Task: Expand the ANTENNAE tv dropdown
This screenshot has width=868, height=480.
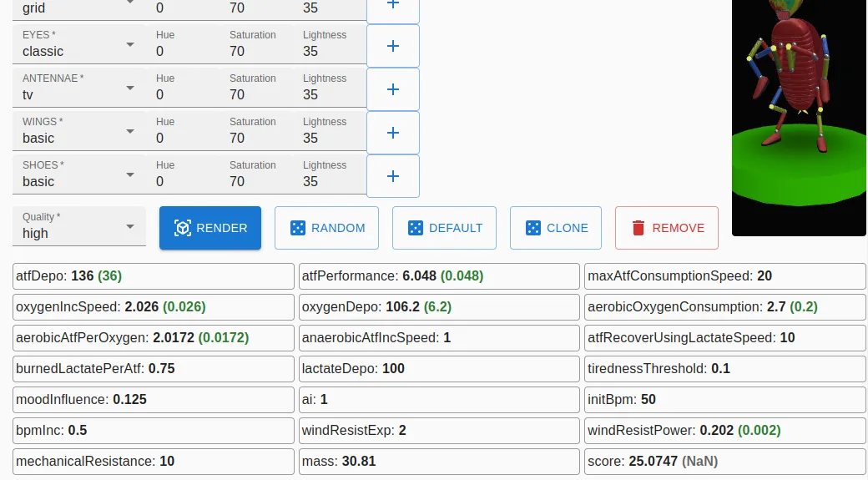Action: pos(79,88)
